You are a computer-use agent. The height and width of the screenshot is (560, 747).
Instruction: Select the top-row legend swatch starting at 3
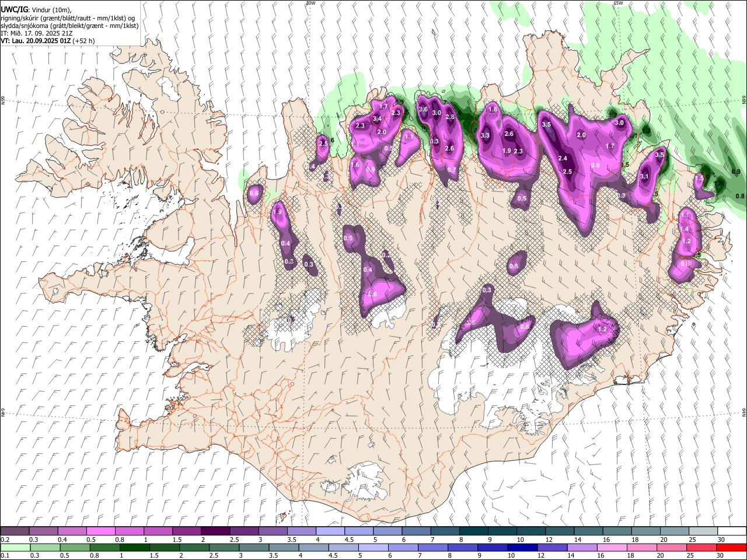point(272,531)
